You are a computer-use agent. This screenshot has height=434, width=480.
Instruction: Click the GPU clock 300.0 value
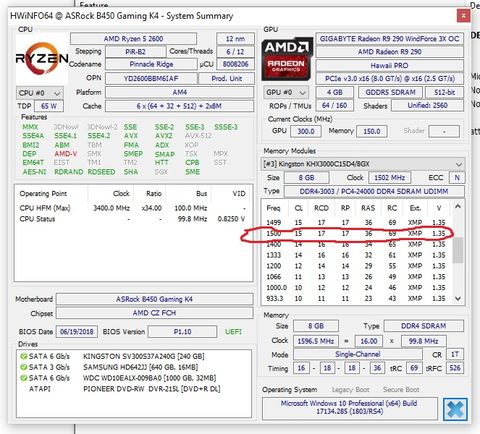coord(306,131)
